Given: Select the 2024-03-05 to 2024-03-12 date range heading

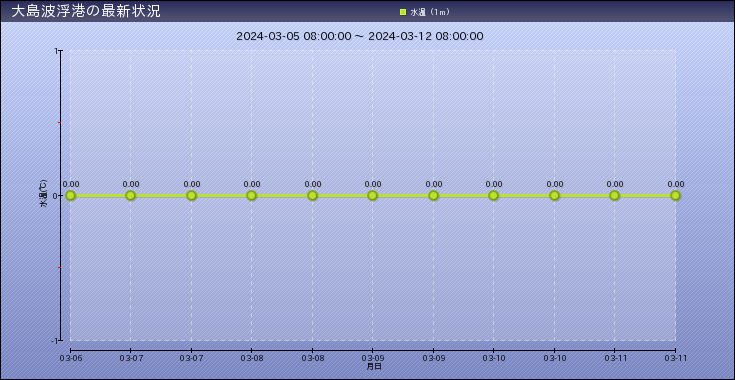Looking at the screenshot, I should pos(360,36).
